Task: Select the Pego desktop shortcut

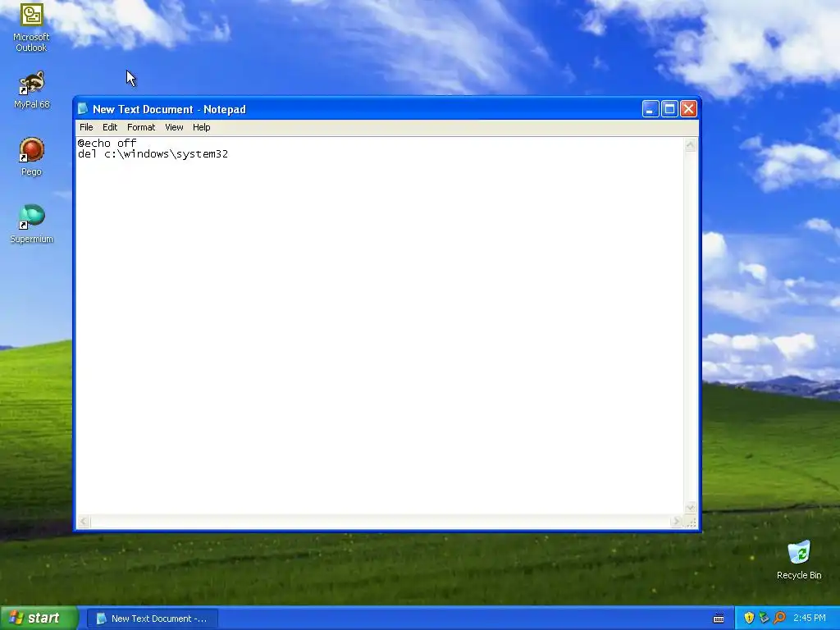Action: 31,157
